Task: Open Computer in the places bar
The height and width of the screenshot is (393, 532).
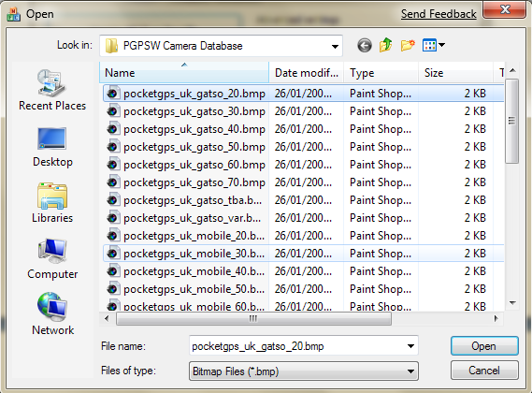Action: click(x=52, y=259)
